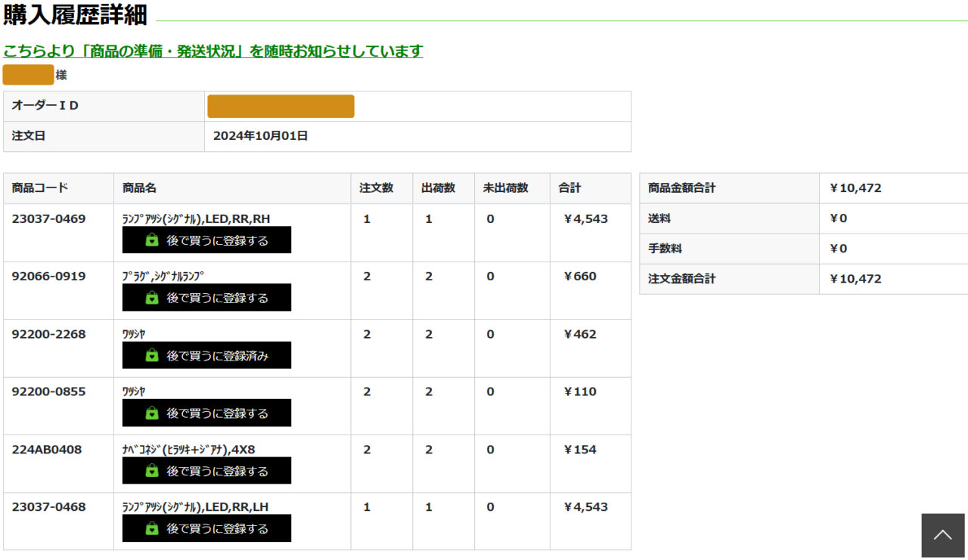Select product code 224AB0408

pyautogui.click(x=47, y=450)
